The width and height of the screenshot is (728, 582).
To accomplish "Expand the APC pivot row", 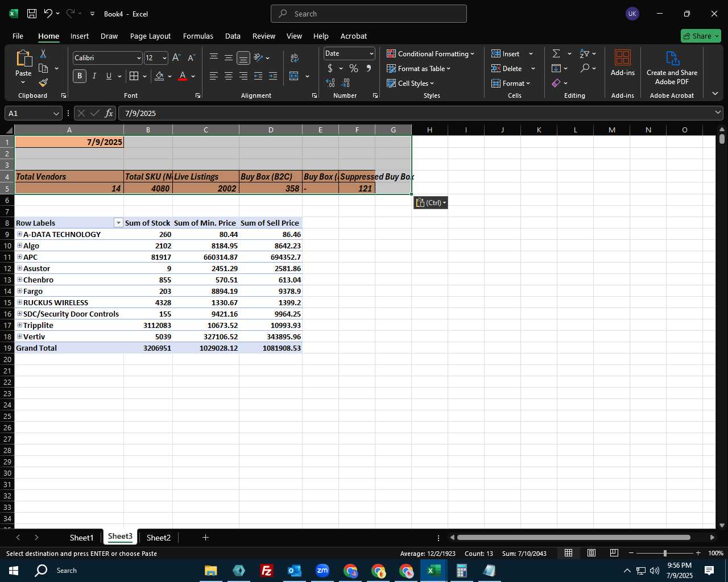I will 19,257.
